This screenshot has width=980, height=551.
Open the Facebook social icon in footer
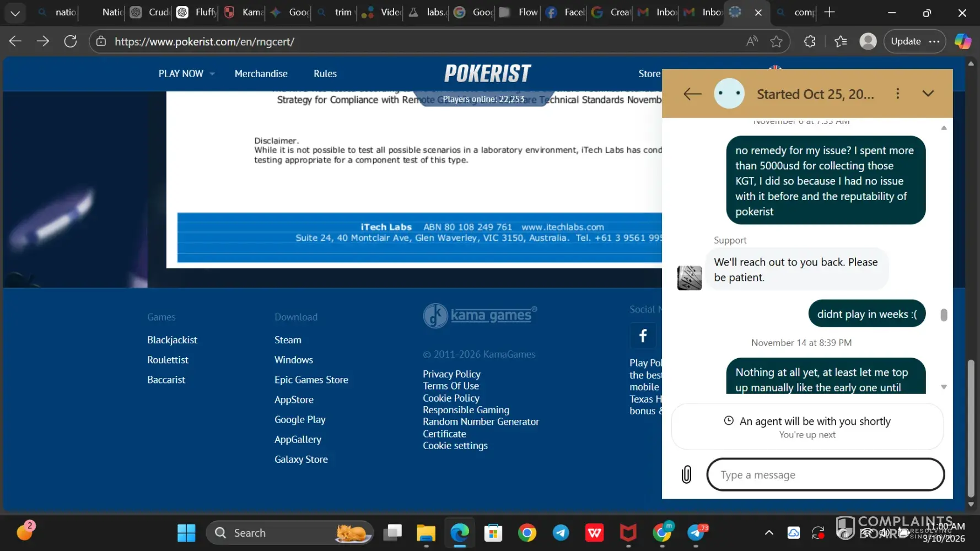[643, 336]
